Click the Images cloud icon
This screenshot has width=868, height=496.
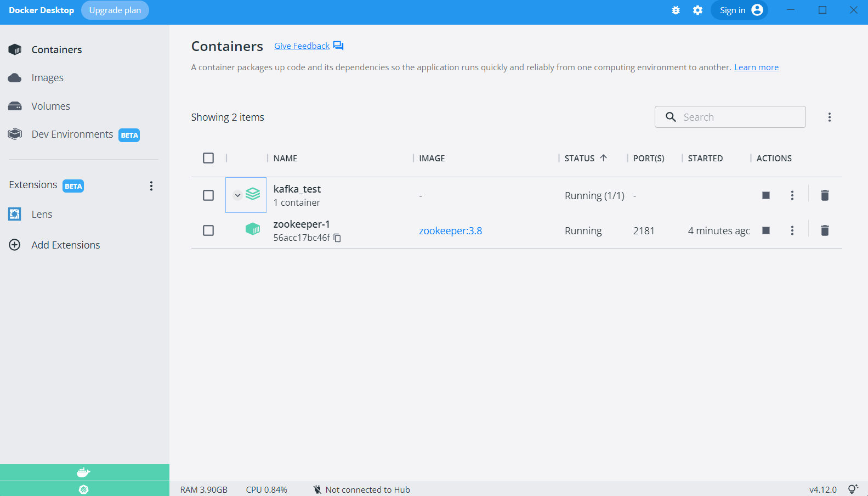coord(15,78)
